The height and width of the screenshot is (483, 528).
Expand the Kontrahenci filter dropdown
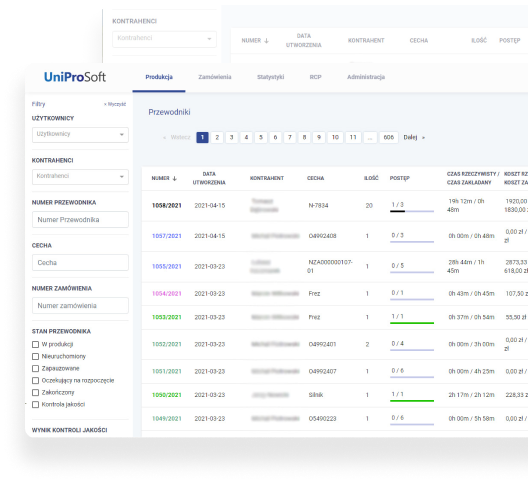point(80,176)
